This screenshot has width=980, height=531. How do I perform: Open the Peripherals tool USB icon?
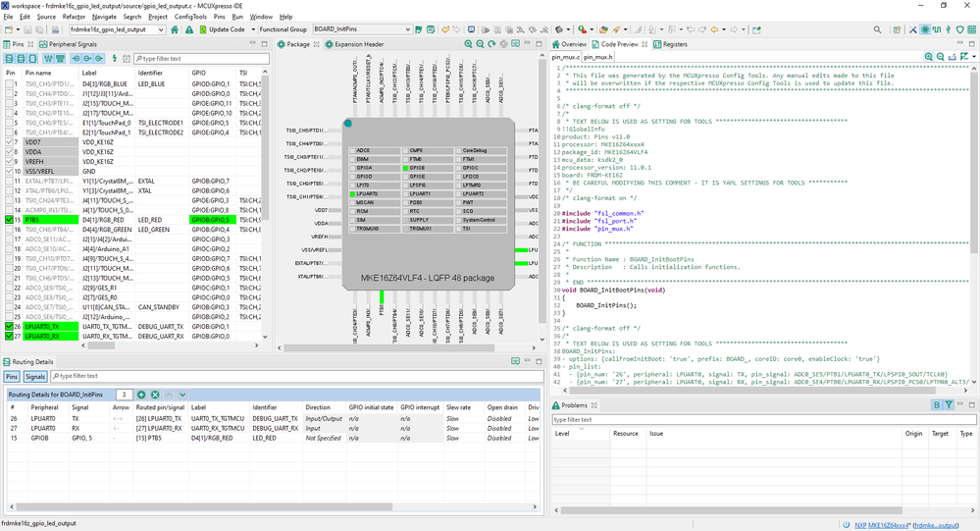pyautogui.click(x=949, y=29)
